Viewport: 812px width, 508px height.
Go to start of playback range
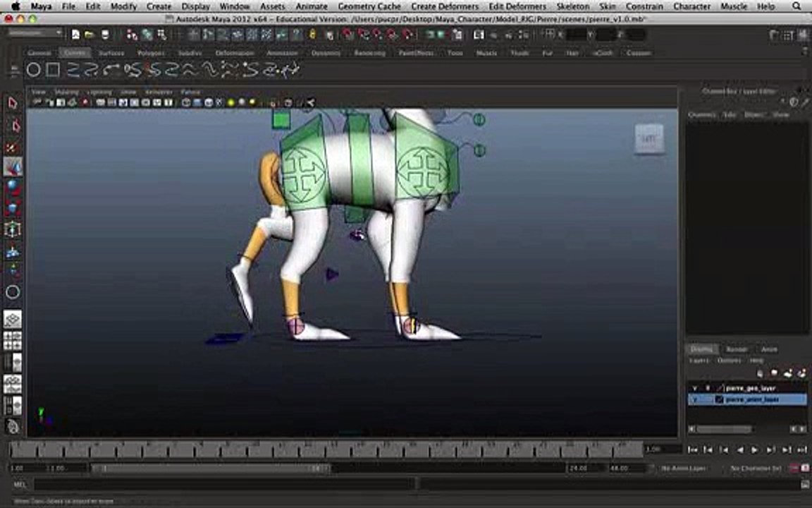point(692,450)
